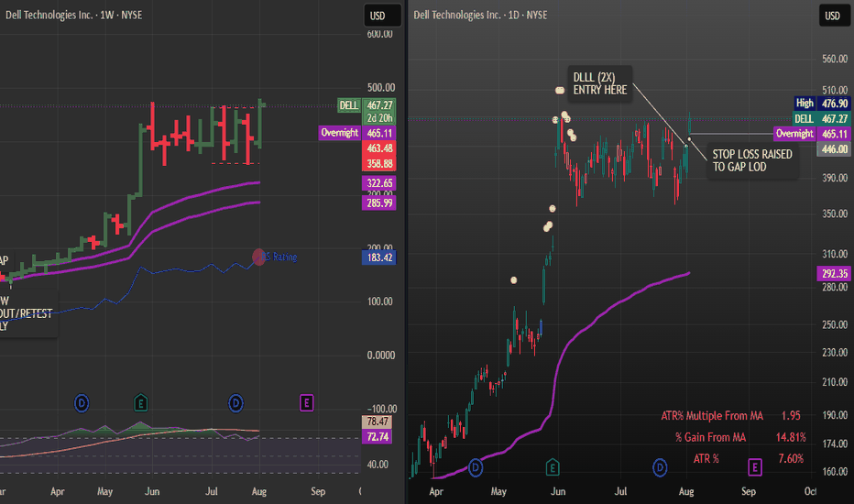Click the green earnings E marker on weekly chart

click(141, 403)
